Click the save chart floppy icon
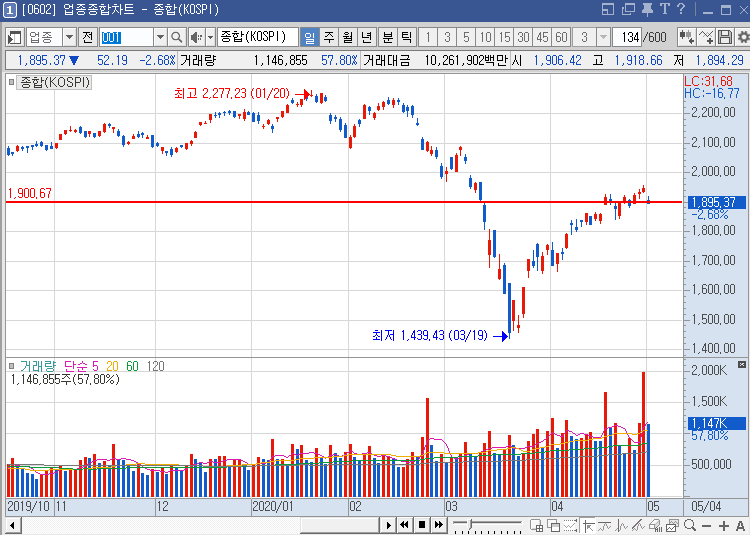Image resolution: width=750 pixels, height=535 pixels. pyautogui.click(x=725, y=37)
